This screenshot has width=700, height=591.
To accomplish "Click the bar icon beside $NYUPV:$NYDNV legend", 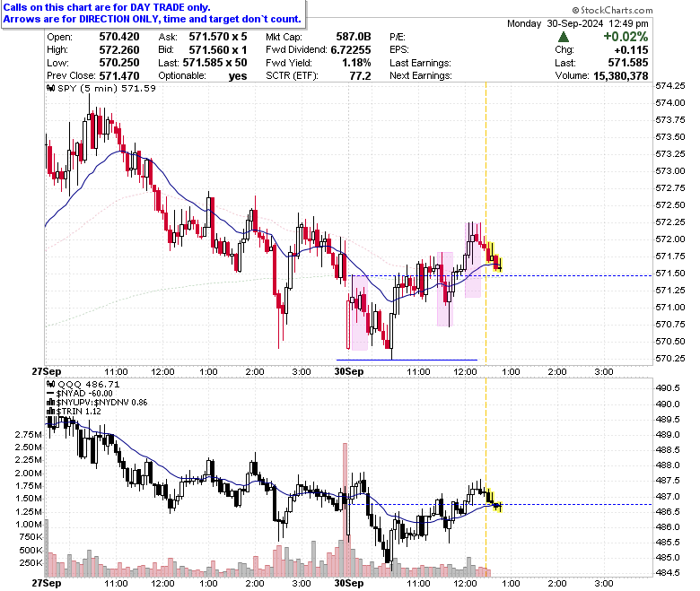I will 51,403.
